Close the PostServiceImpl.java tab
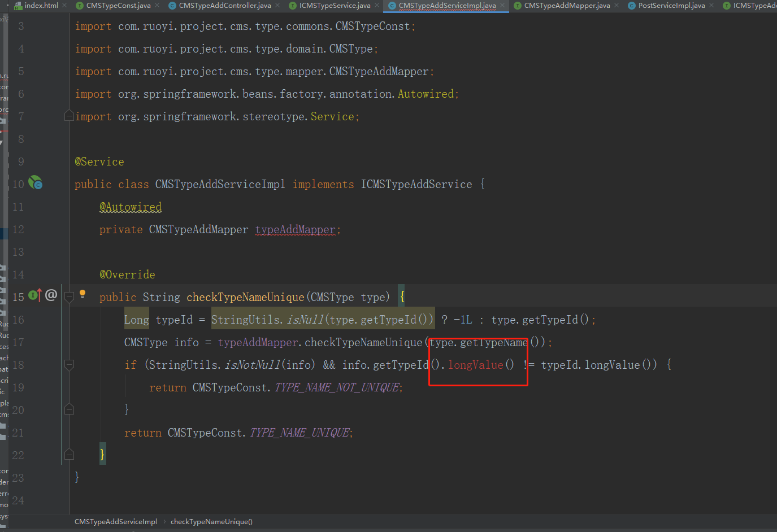The height and width of the screenshot is (532, 777). tap(711, 6)
